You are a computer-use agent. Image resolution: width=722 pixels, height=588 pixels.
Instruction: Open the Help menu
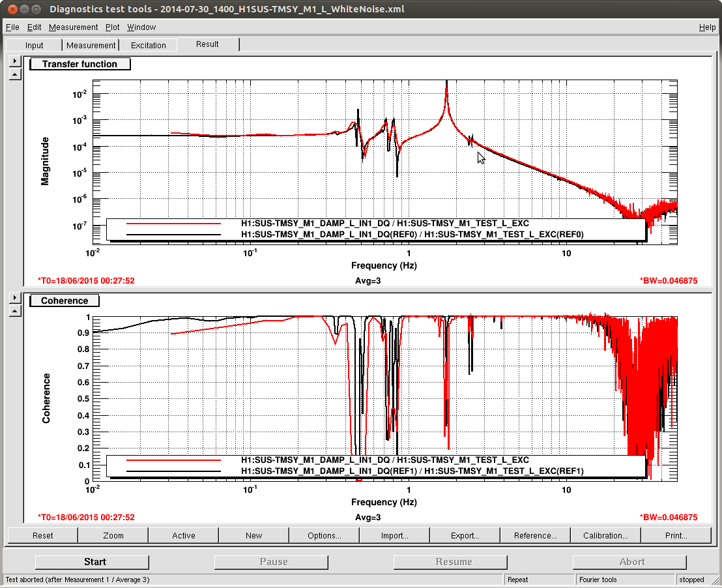[x=707, y=27]
